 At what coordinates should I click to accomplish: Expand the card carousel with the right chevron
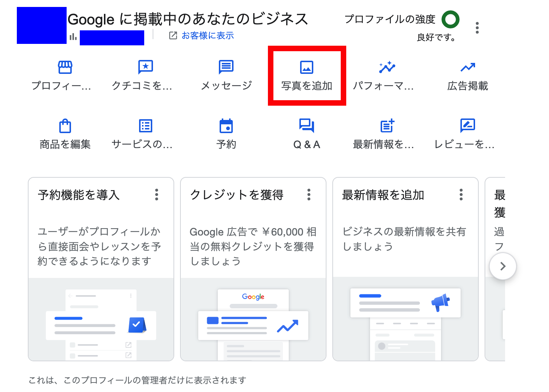(x=503, y=266)
